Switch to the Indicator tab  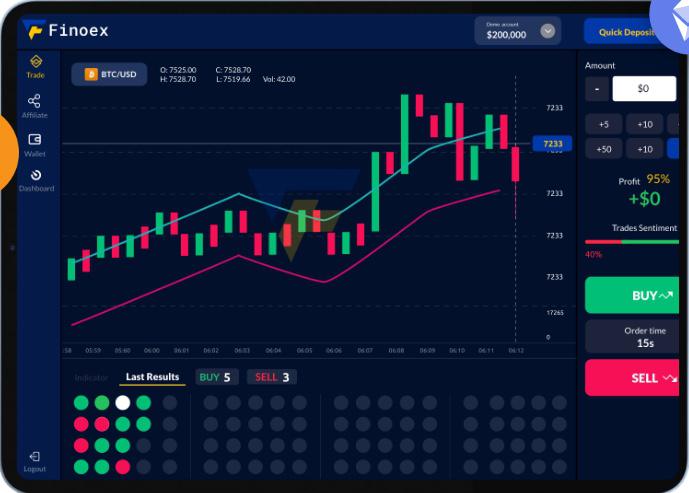91,377
